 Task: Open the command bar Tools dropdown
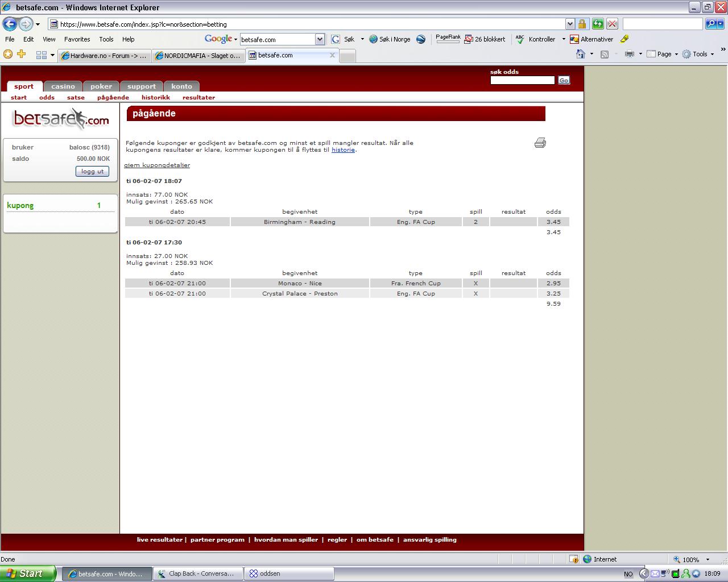(x=698, y=54)
